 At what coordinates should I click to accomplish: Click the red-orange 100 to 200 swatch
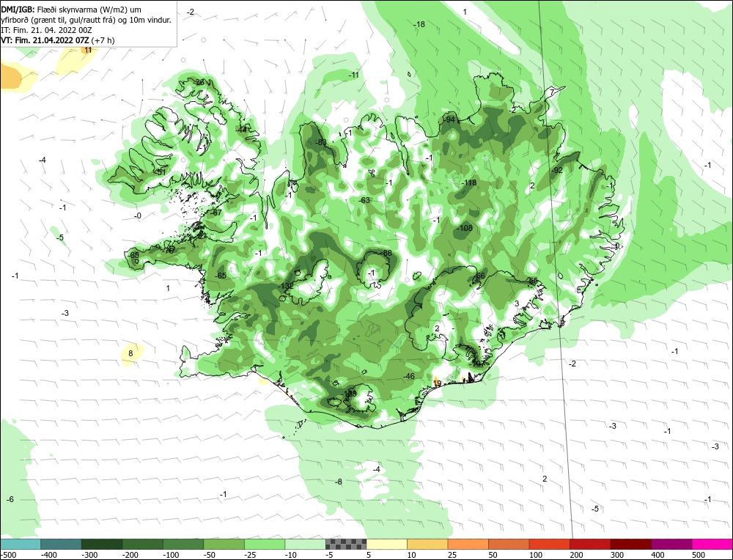(x=549, y=544)
